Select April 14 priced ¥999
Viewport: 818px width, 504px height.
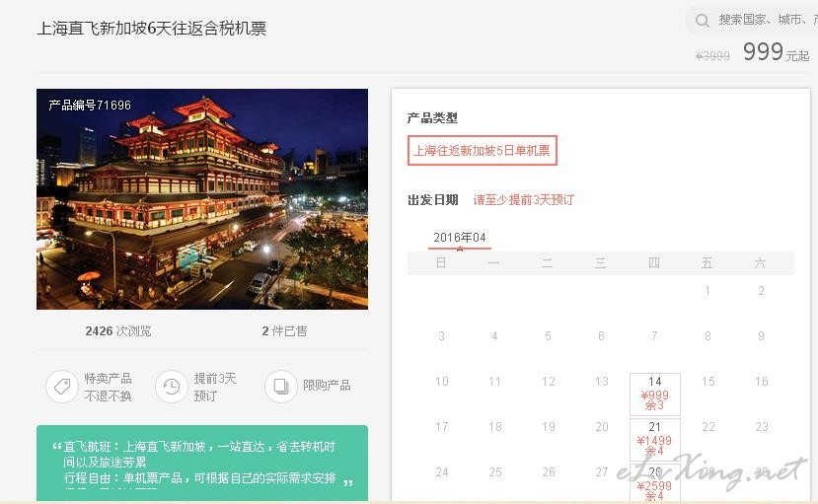(655, 394)
